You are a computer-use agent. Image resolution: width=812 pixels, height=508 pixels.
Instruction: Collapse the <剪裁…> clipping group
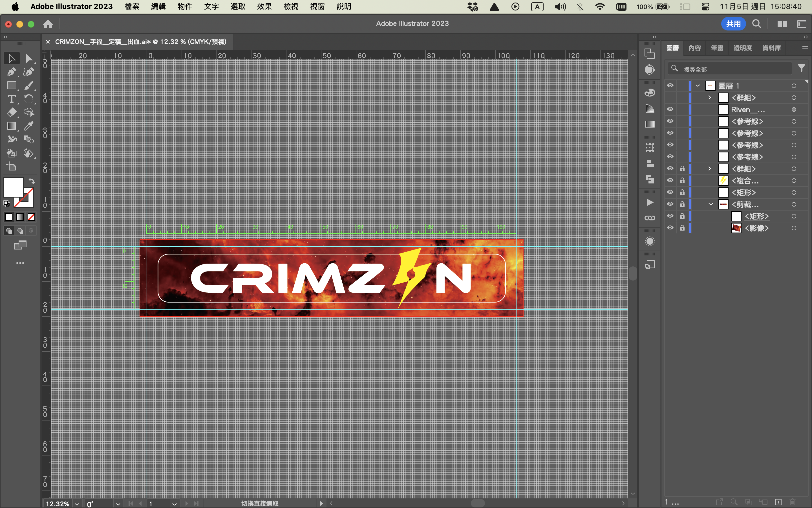[x=711, y=204]
